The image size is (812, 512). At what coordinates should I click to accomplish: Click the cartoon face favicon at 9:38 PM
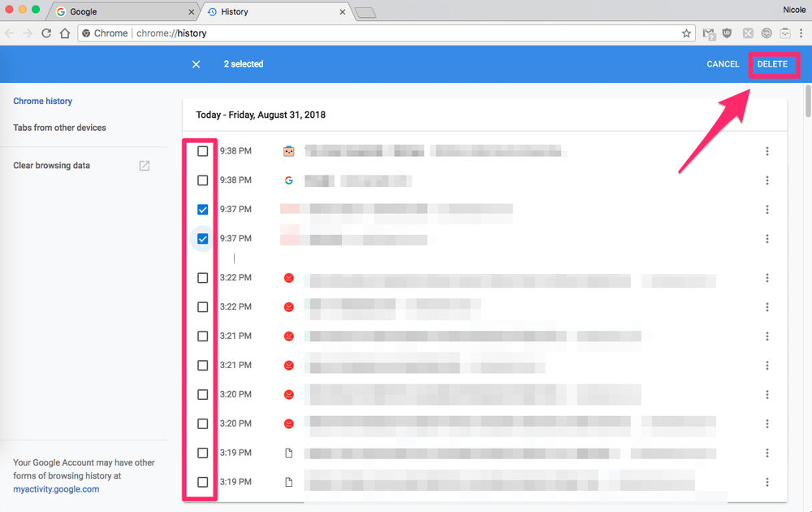click(x=289, y=151)
